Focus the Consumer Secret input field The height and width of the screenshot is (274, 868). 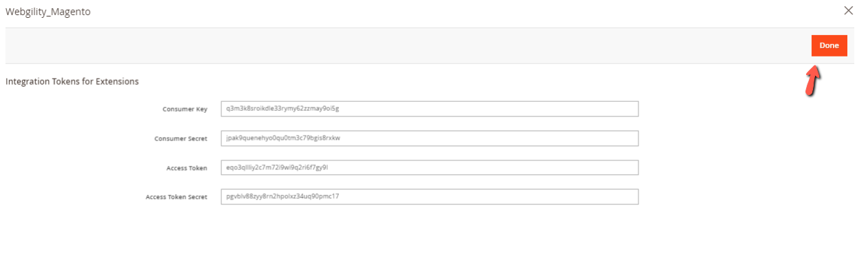[x=430, y=138]
